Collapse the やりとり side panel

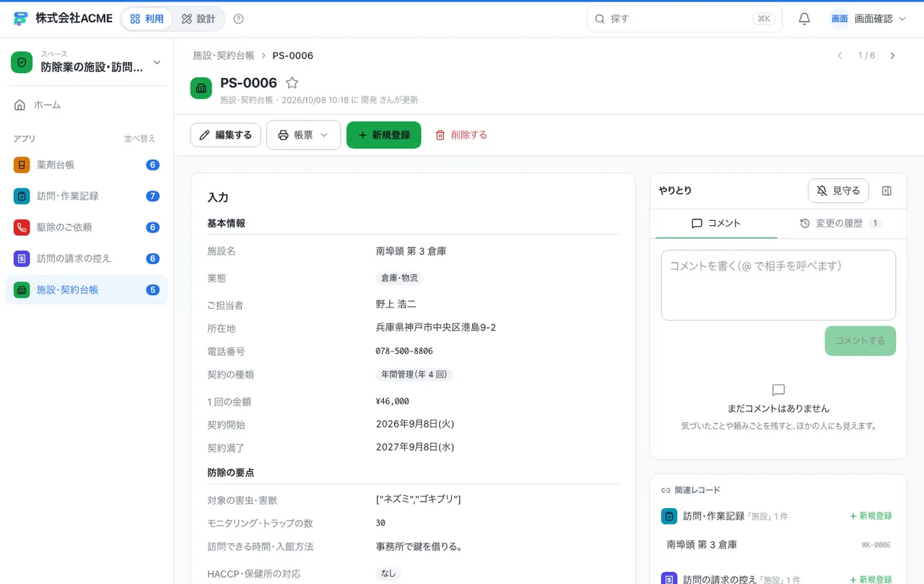coord(887,191)
